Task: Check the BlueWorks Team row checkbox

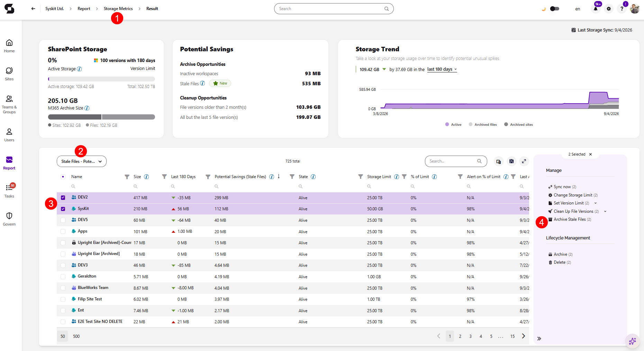Action: click(x=63, y=288)
